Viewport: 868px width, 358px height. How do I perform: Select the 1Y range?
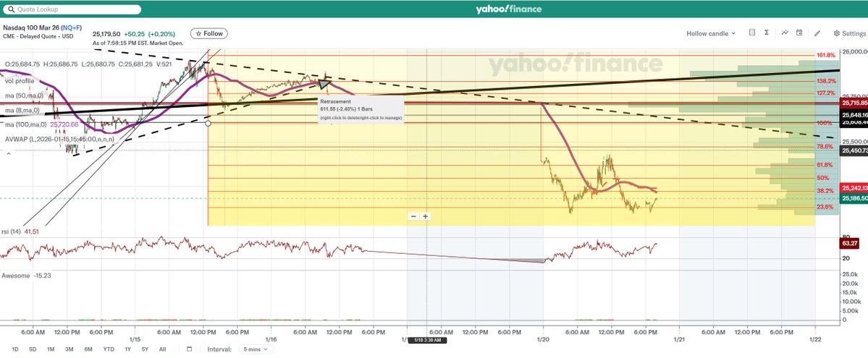[x=128, y=349]
